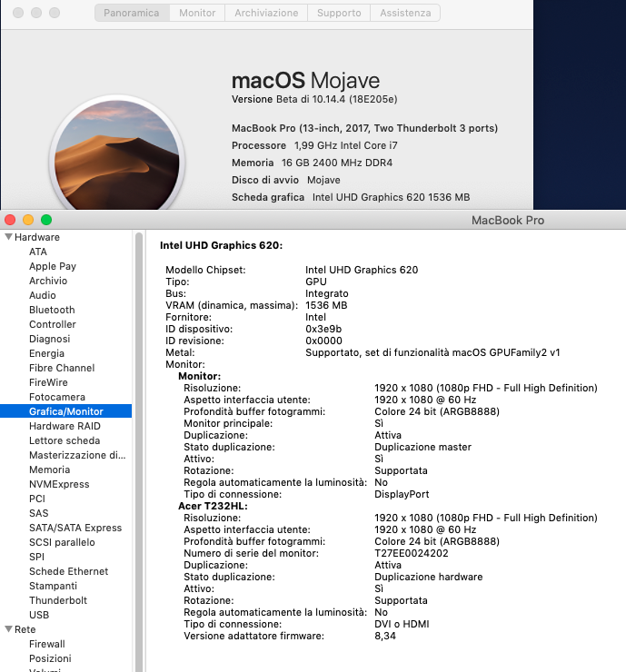The width and height of the screenshot is (626, 672).
Task: Open the Schede Ethernet entry
Action: point(69,571)
